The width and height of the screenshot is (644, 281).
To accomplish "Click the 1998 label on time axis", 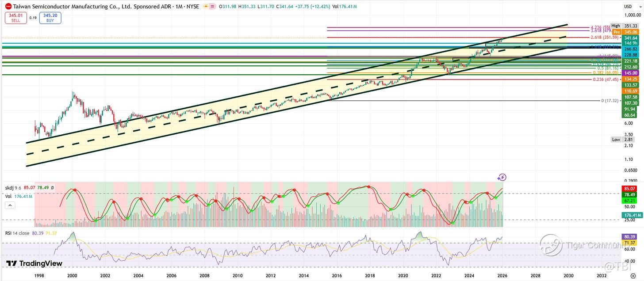I will click(39, 275).
